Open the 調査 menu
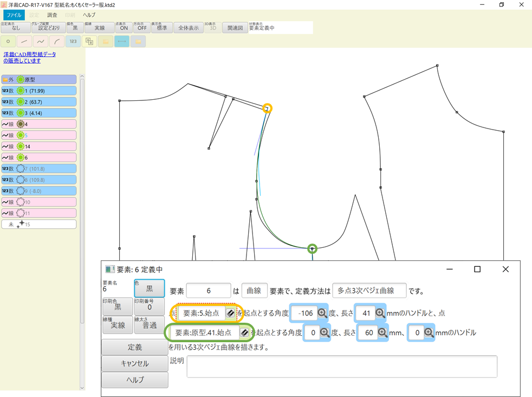Image resolution: width=532 pixels, height=397 pixels. pyautogui.click(x=51, y=15)
